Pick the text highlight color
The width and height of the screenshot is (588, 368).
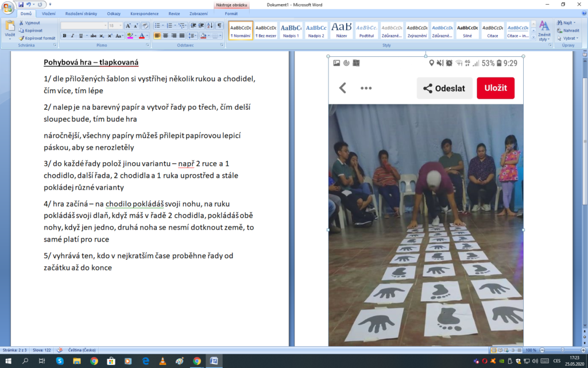tap(130, 36)
